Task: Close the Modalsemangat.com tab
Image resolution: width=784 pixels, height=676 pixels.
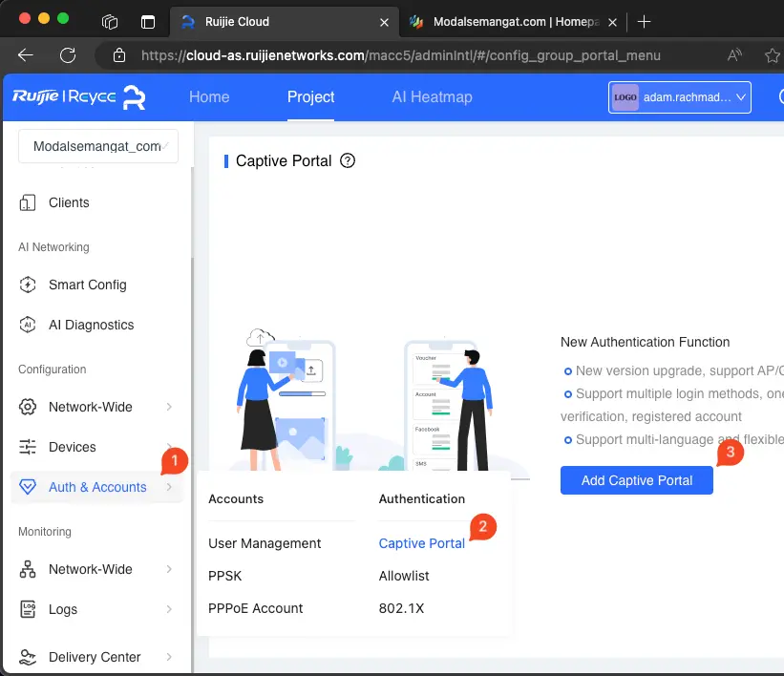Action: click(612, 22)
